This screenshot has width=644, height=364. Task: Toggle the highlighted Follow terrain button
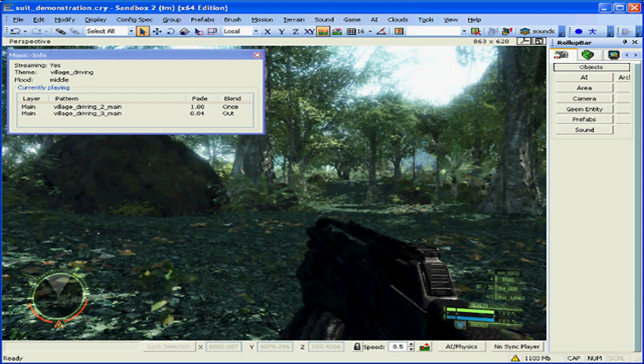tap(323, 31)
